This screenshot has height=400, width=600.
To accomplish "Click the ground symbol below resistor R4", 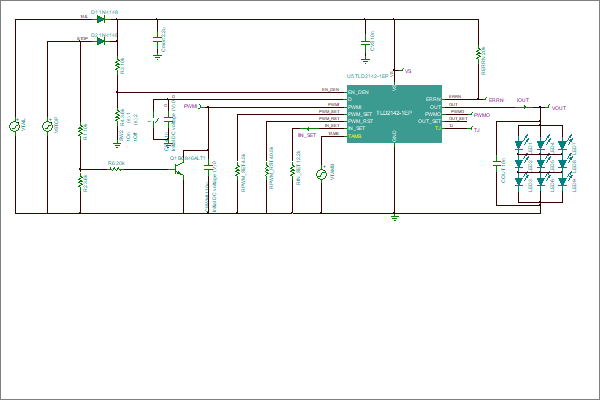I will [117, 145].
